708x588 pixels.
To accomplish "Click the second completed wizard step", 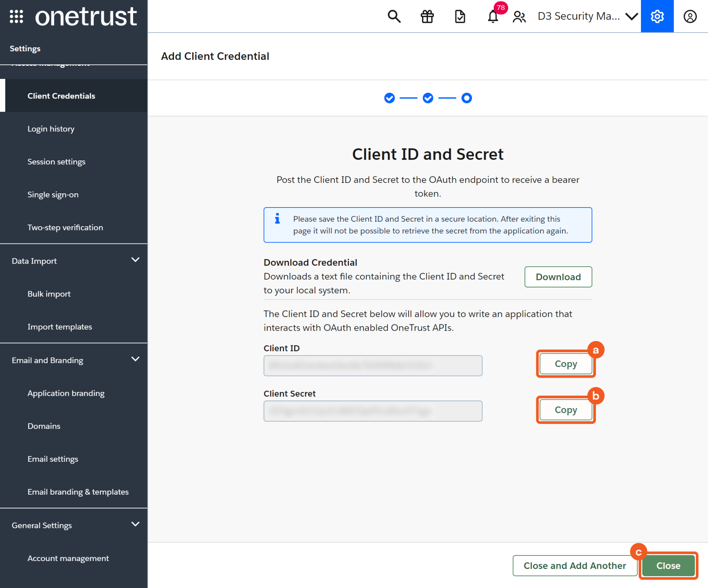I will (428, 98).
